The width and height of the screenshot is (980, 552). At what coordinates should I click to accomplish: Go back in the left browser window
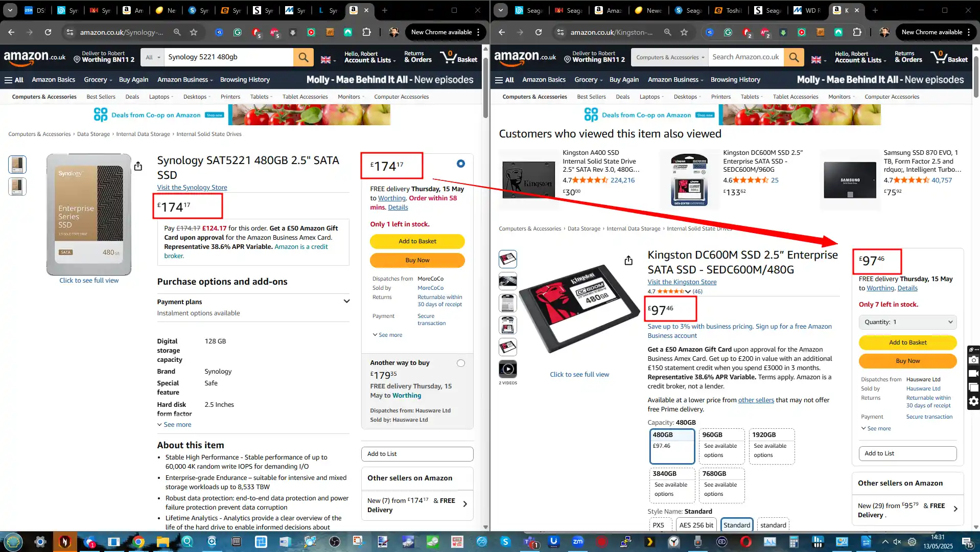[11, 32]
